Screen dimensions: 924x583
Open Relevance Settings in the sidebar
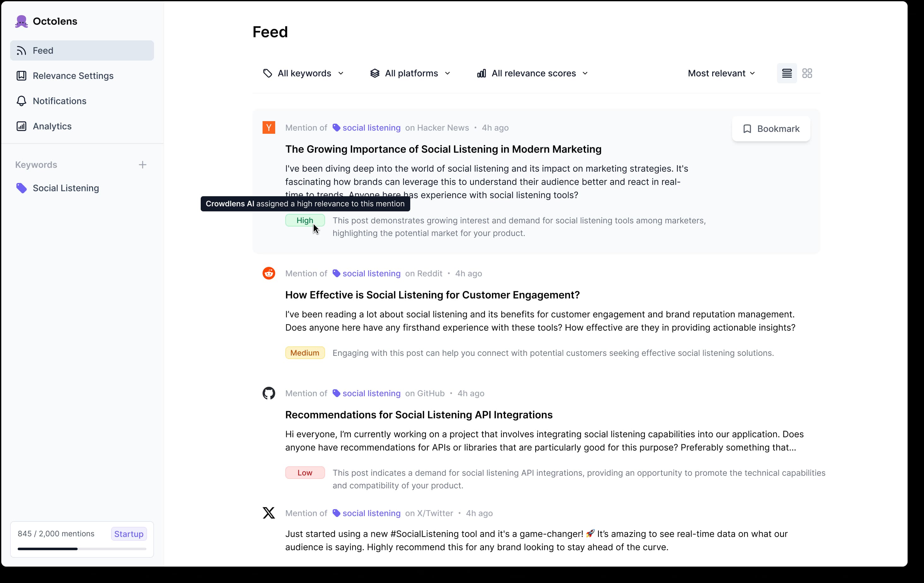pyautogui.click(x=73, y=76)
